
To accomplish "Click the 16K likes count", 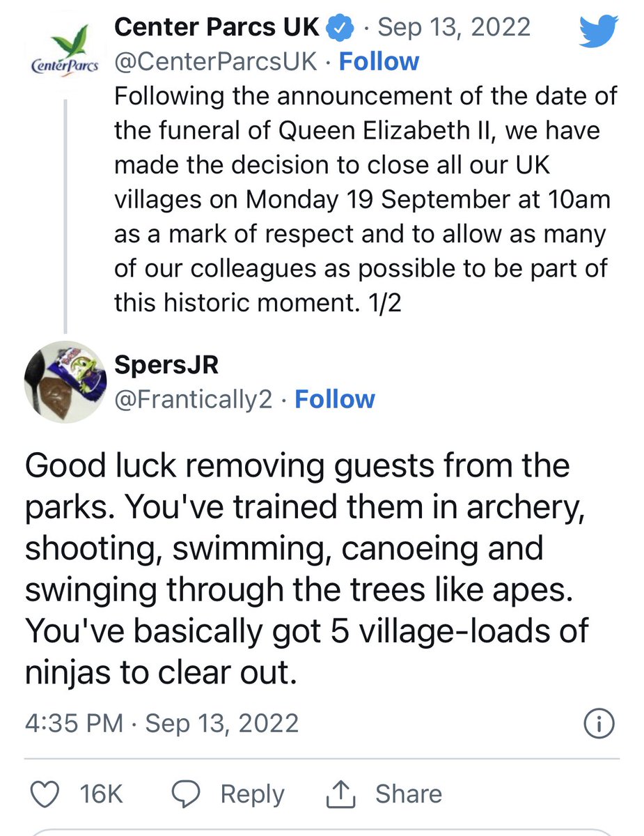I will click(102, 794).
